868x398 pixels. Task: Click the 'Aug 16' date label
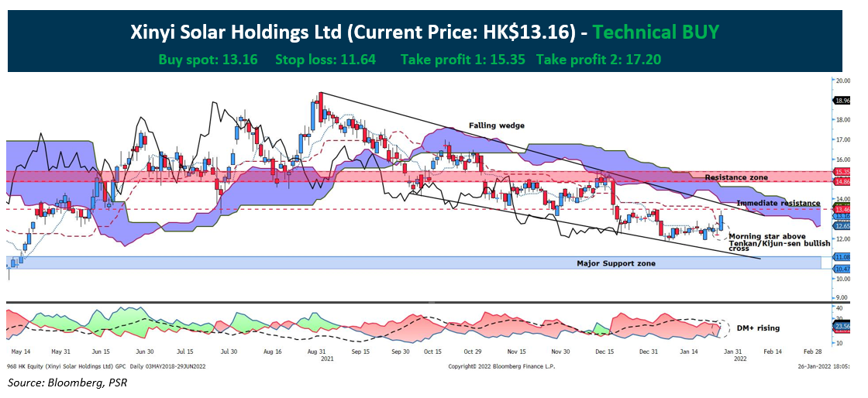tap(272, 352)
